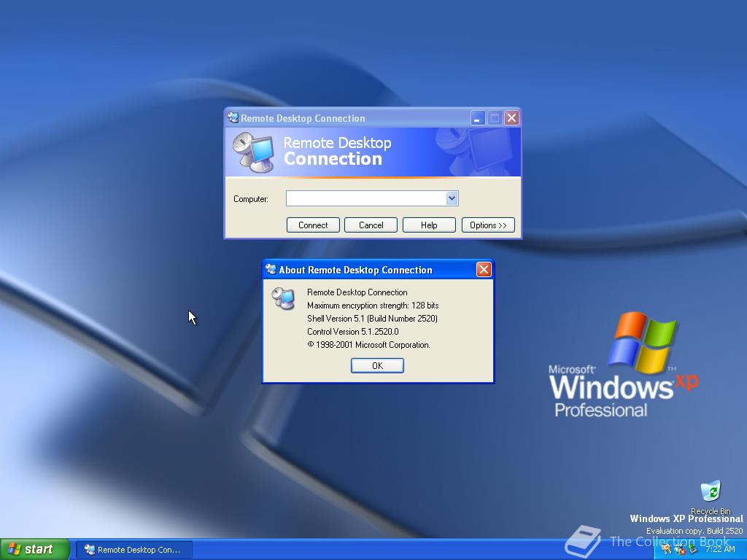Open the Start menu
Viewport: 747px width, 560px height.
[35, 549]
